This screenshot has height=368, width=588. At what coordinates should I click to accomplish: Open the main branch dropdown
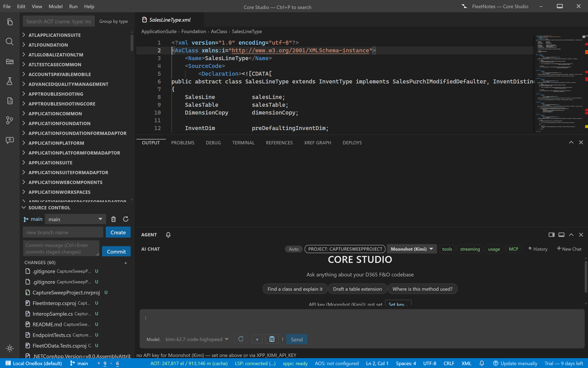[x=75, y=219]
